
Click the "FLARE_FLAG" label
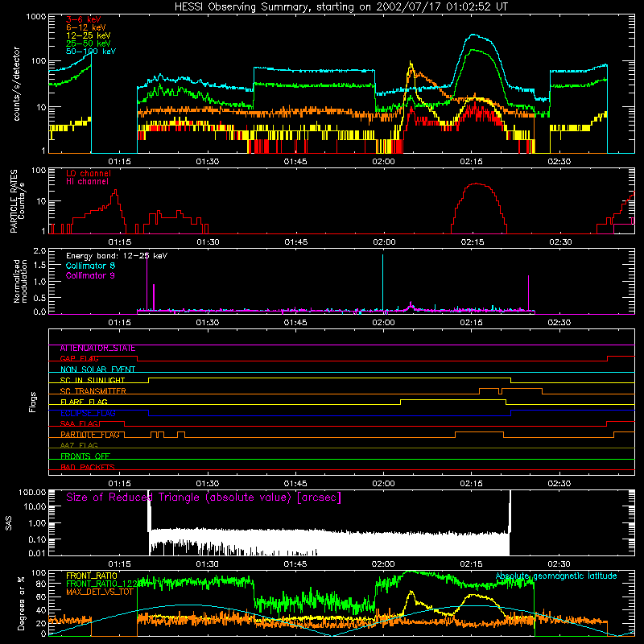click(84, 402)
